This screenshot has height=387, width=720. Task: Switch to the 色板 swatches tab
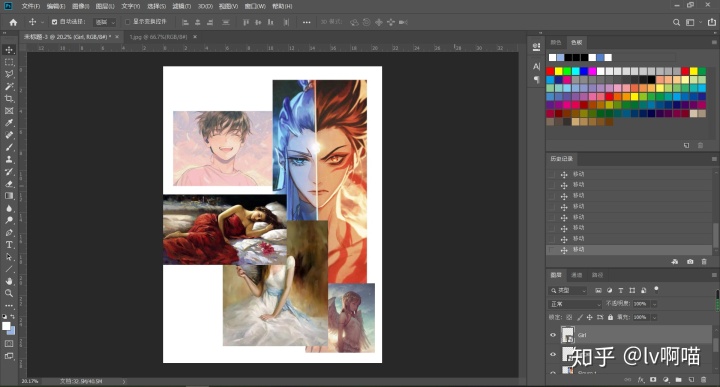[576, 42]
